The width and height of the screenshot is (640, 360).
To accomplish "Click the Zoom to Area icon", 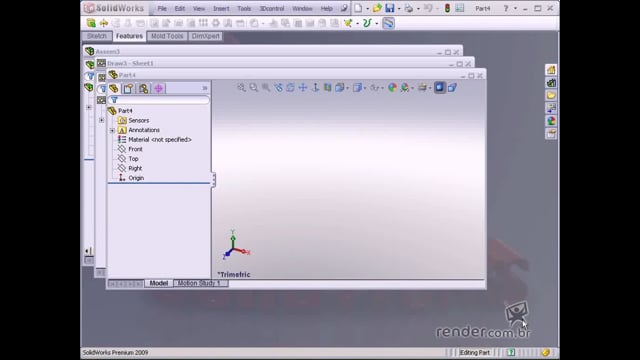I will [254, 87].
